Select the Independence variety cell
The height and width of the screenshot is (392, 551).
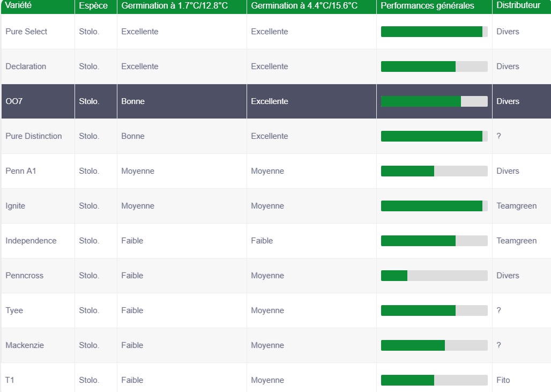31,241
